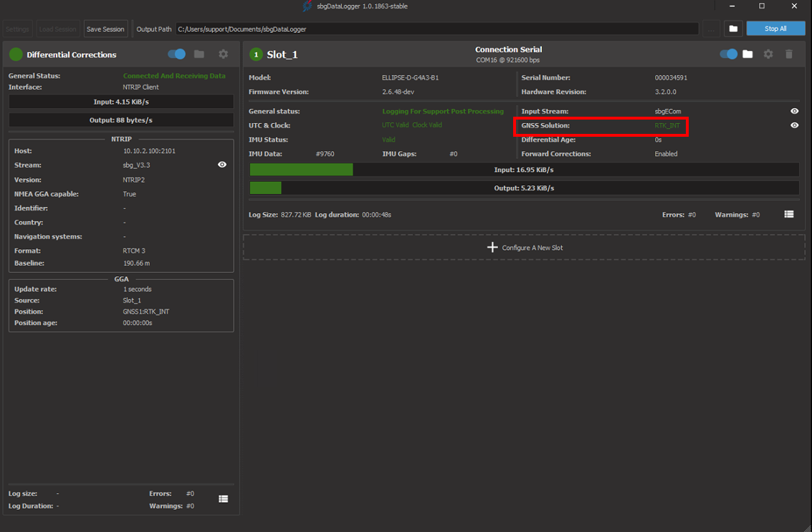Show NTRIP stream sbg_V3.3 details
Image resolution: width=812 pixels, height=532 pixels.
222,165
